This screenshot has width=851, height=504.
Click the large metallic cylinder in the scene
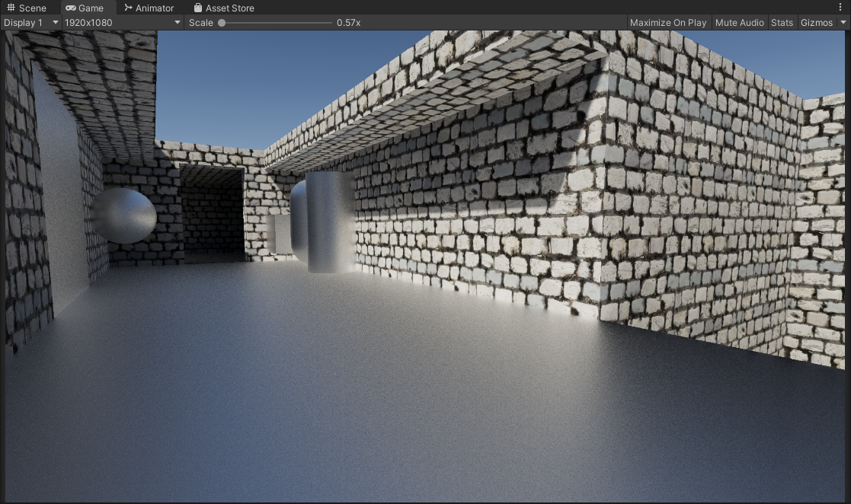[x=329, y=222]
